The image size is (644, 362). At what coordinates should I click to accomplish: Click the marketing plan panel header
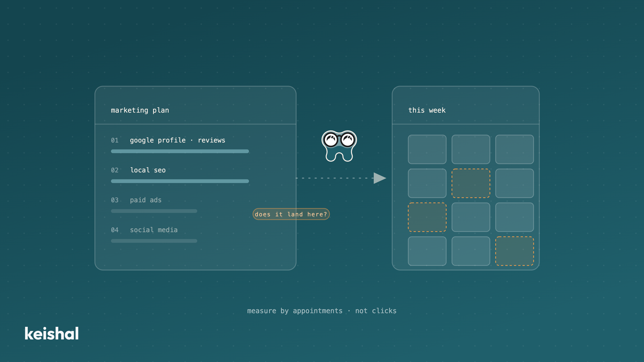[x=195, y=105]
